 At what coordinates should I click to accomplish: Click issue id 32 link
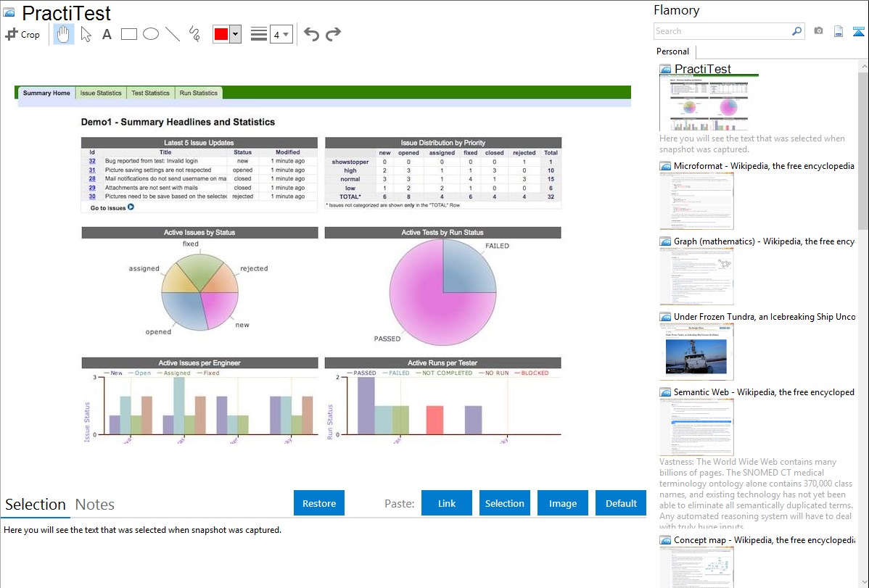tap(92, 161)
